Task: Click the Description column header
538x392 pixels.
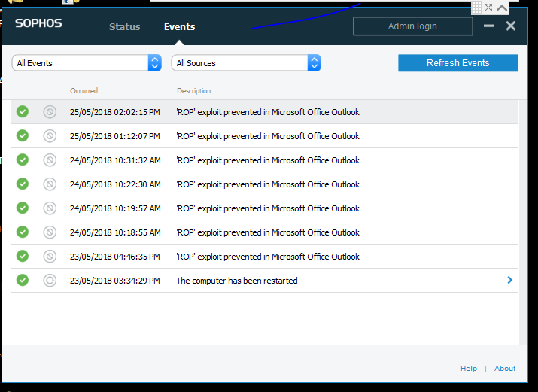Action: pyautogui.click(x=193, y=90)
